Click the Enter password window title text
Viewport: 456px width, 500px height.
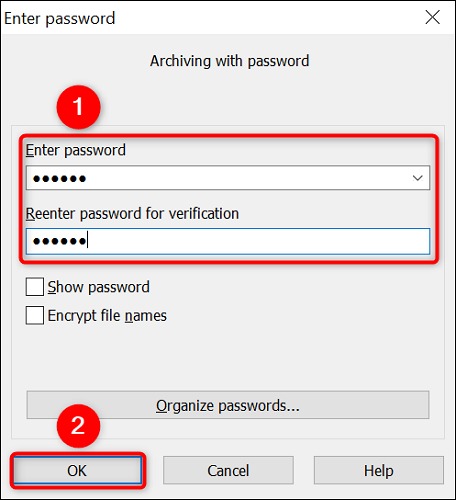pos(60,18)
